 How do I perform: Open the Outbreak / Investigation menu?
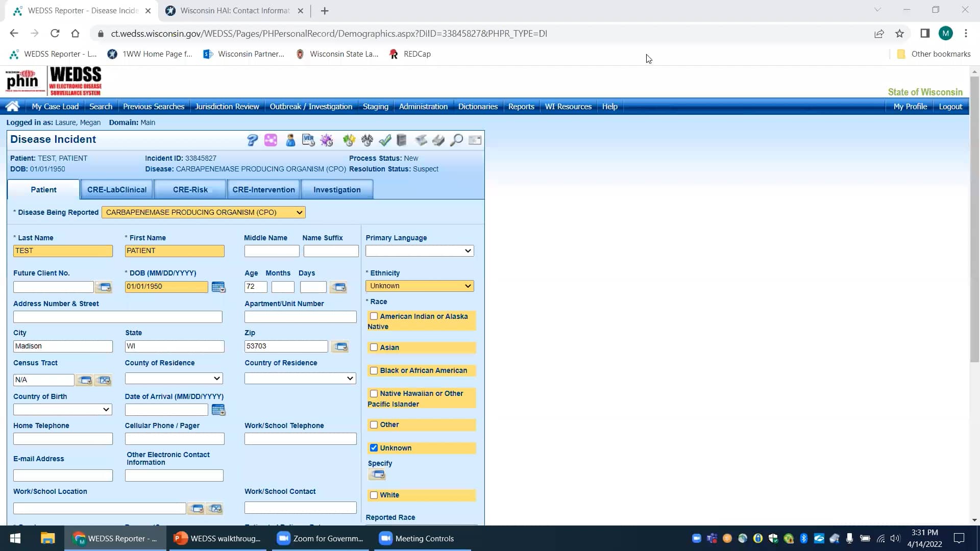(x=311, y=106)
